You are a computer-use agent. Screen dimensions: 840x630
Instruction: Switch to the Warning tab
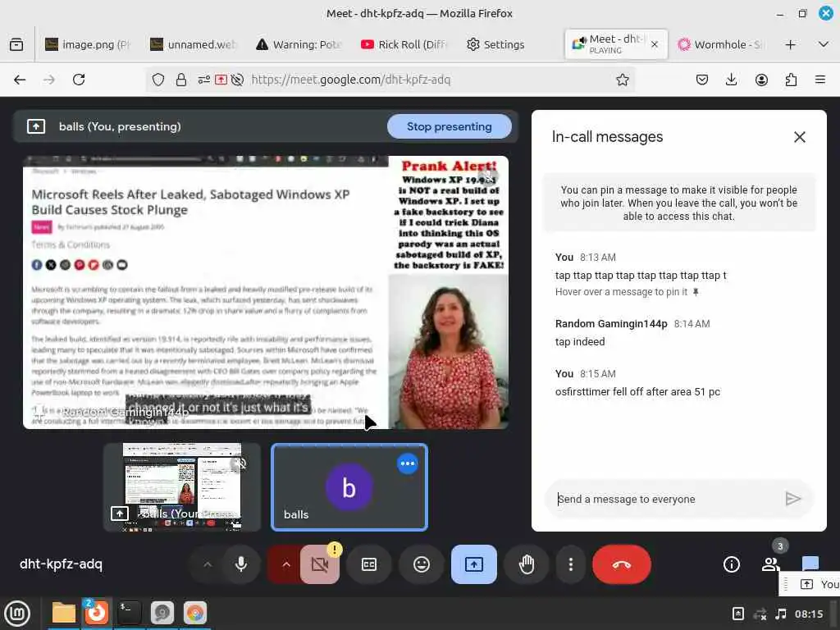(299, 44)
